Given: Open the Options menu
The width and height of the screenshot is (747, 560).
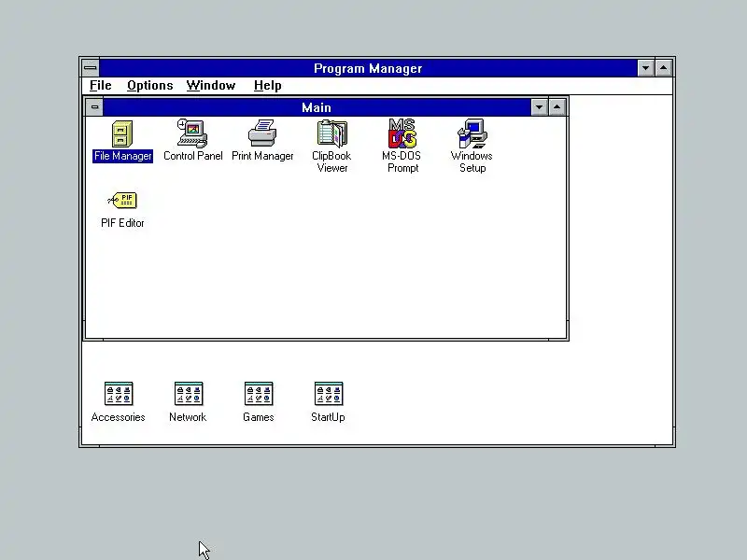Looking at the screenshot, I should coord(149,86).
